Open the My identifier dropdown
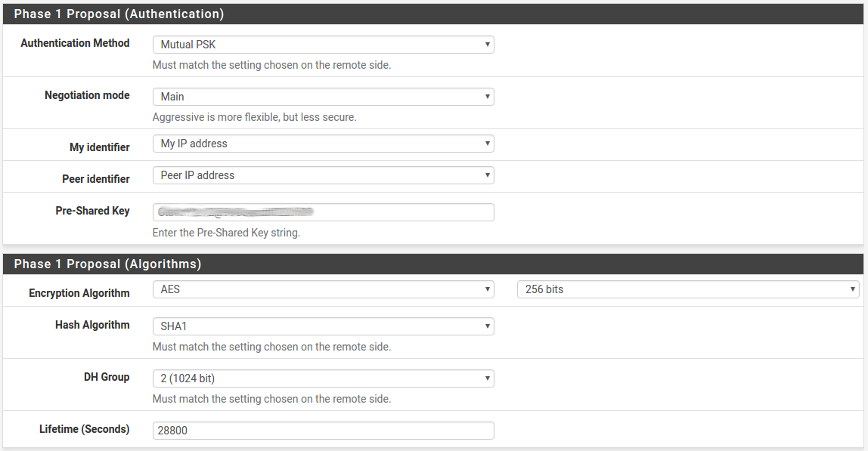Image resolution: width=868 pixels, height=451 pixels. click(324, 144)
